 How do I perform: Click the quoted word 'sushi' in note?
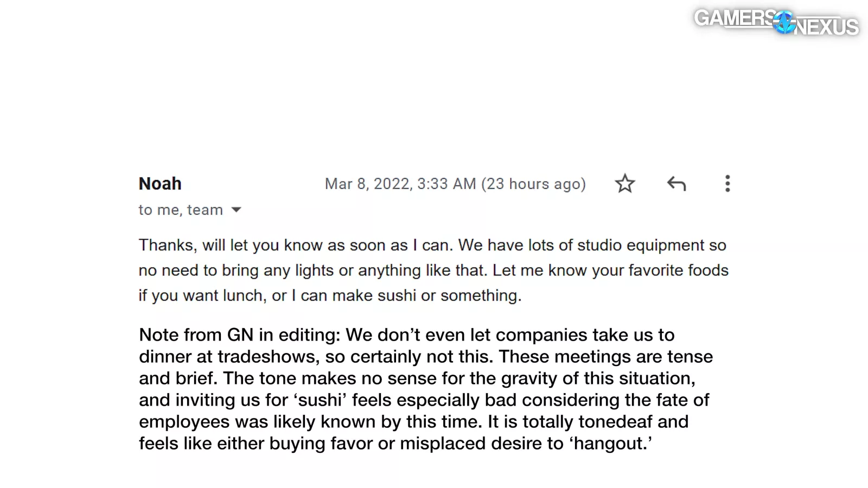click(320, 400)
